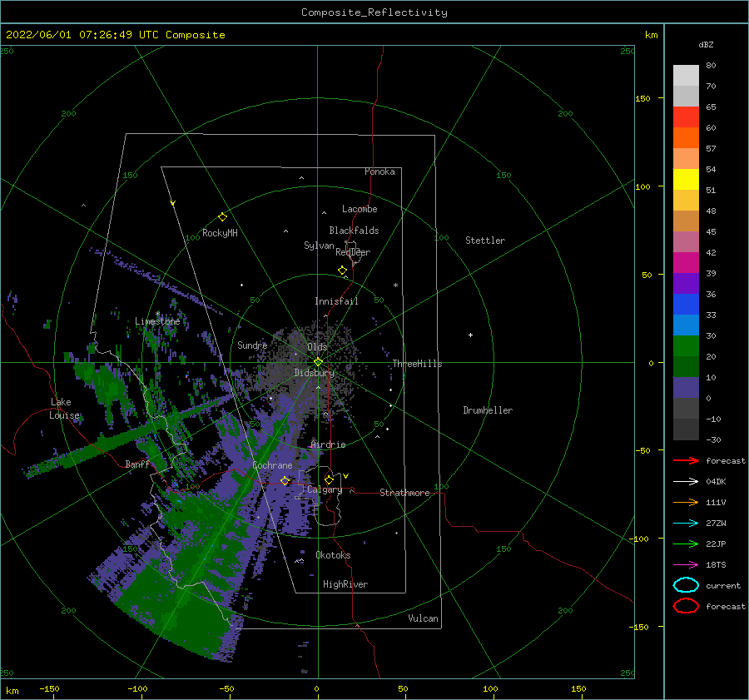Select the red 60-65 dBZ swatch
The height and width of the screenshot is (700, 749).
tap(686, 117)
